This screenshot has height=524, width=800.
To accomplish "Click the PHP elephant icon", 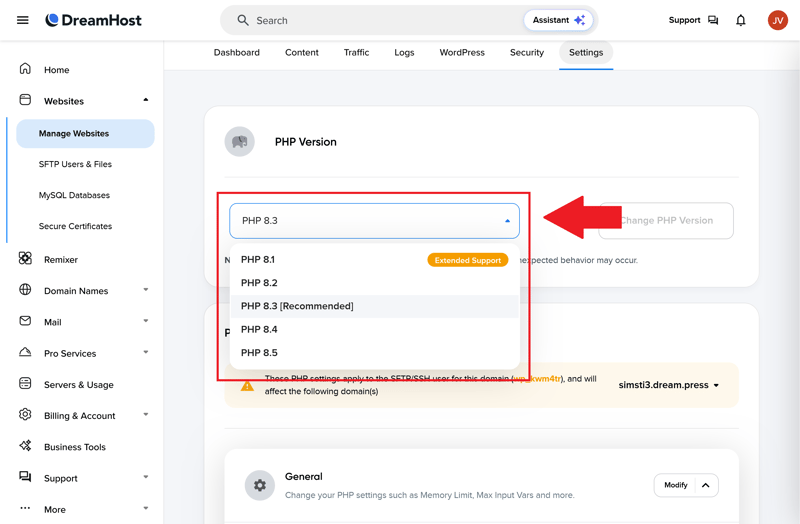I will 240,141.
